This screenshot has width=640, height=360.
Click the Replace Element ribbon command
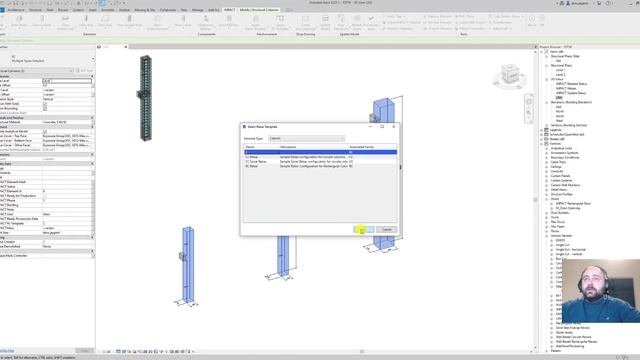coord(437,16)
